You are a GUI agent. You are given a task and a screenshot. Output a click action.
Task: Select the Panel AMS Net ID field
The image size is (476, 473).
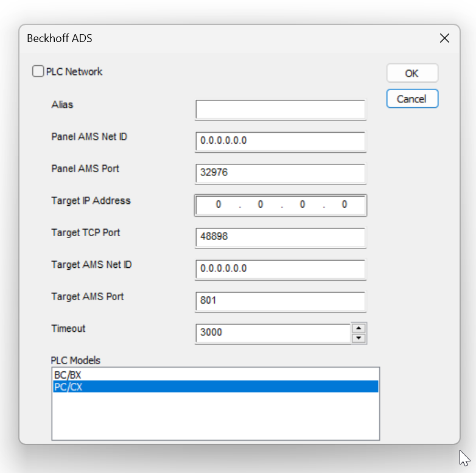pyautogui.click(x=280, y=141)
